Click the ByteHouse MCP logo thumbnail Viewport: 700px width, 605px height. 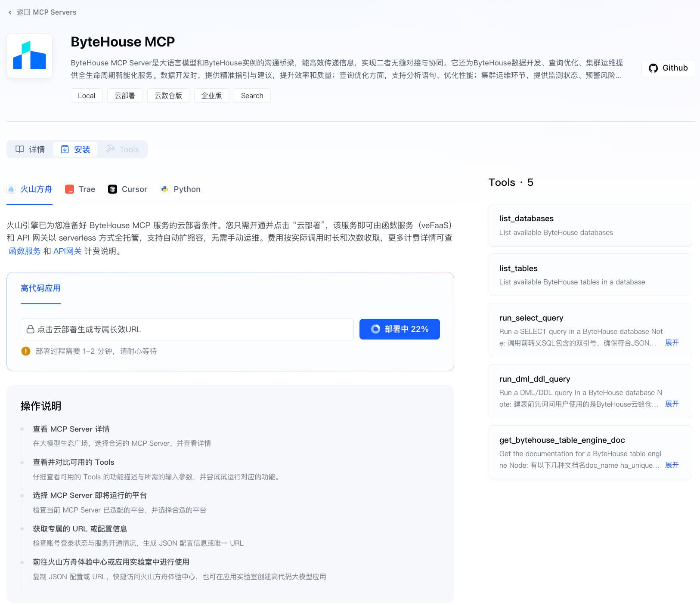[29, 56]
